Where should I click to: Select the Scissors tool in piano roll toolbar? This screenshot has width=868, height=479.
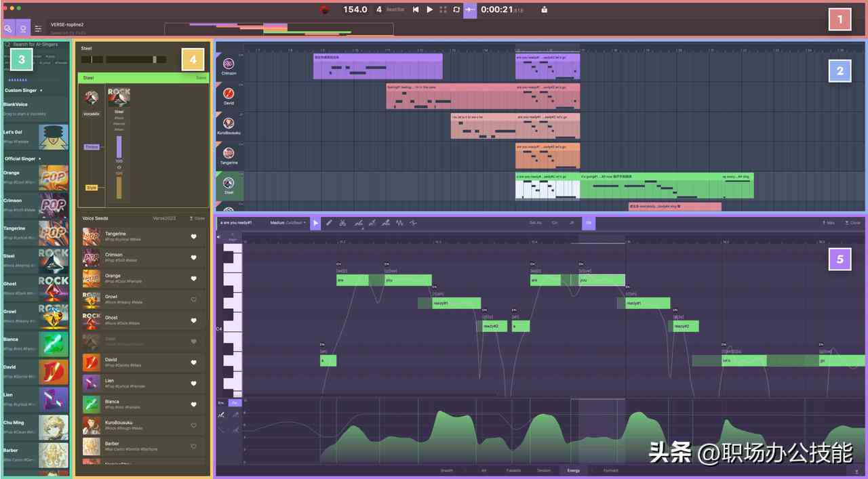[344, 222]
